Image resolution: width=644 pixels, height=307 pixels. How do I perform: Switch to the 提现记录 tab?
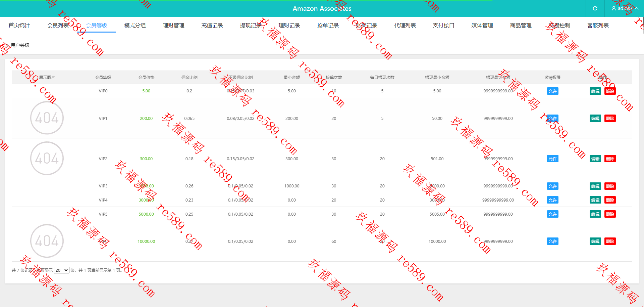click(x=251, y=25)
